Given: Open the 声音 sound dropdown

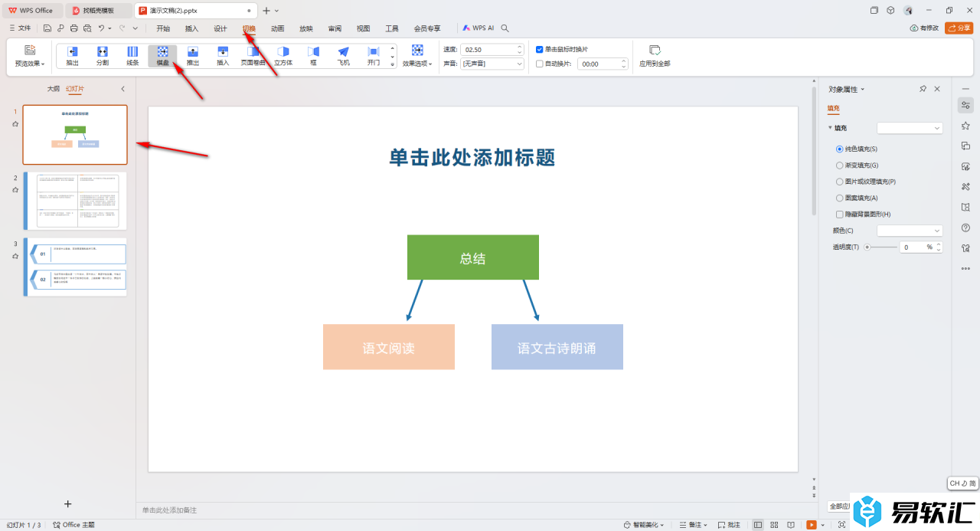Looking at the screenshot, I should point(492,64).
